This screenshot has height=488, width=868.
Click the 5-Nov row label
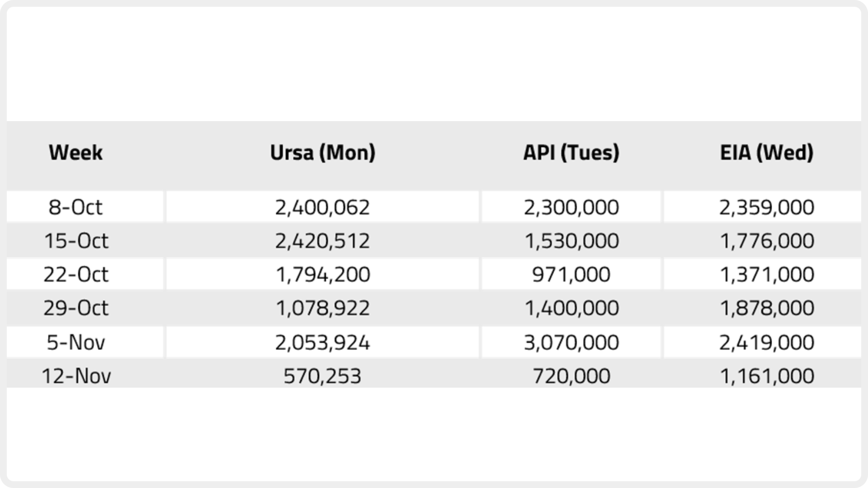click(76, 343)
